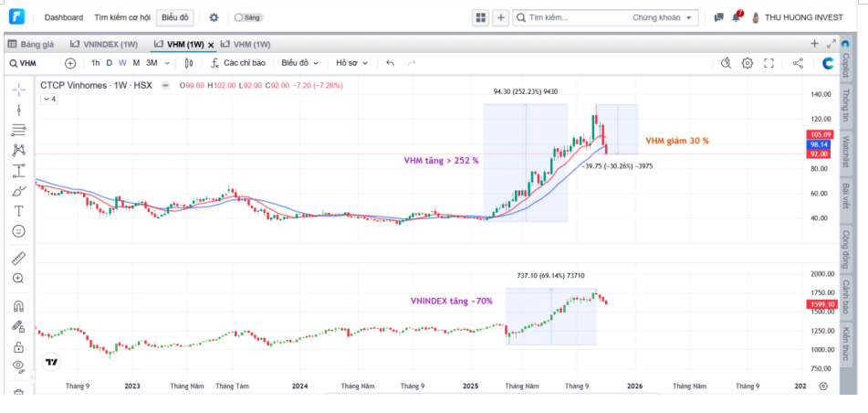The image size is (868, 413).
Task: Share the chart via share icon
Action: (x=798, y=63)
